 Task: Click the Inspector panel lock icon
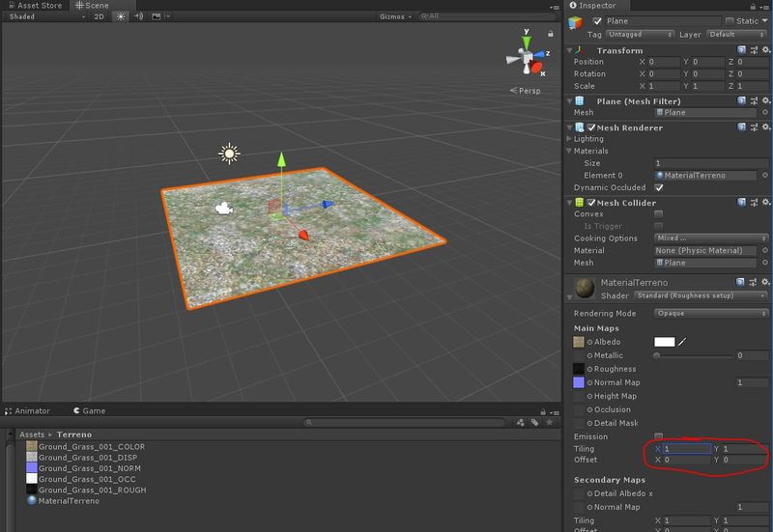753,7
